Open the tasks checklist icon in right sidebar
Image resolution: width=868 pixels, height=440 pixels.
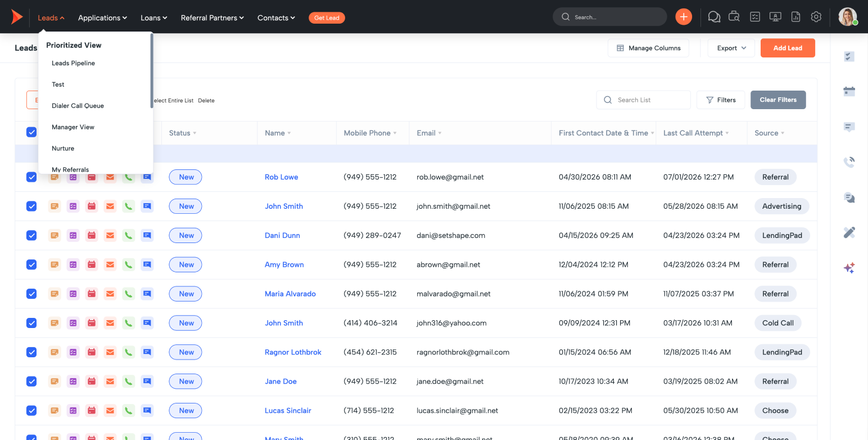click(849, 56)
